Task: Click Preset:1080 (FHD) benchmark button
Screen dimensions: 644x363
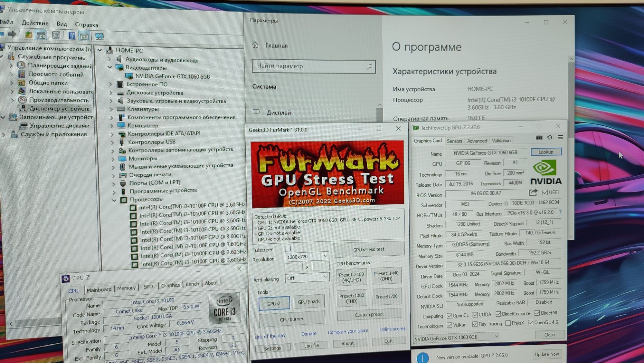Action: point(352,298)
